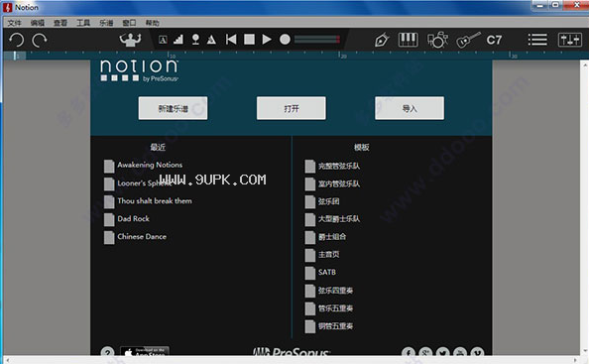Click the timeline ruler at measure 10
This screenshot has width=589, height=364.
point(171,56)
